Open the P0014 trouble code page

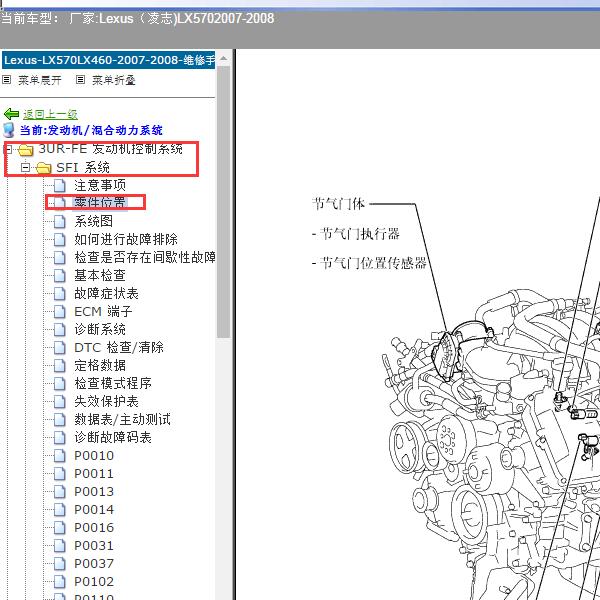pos(94,509)
